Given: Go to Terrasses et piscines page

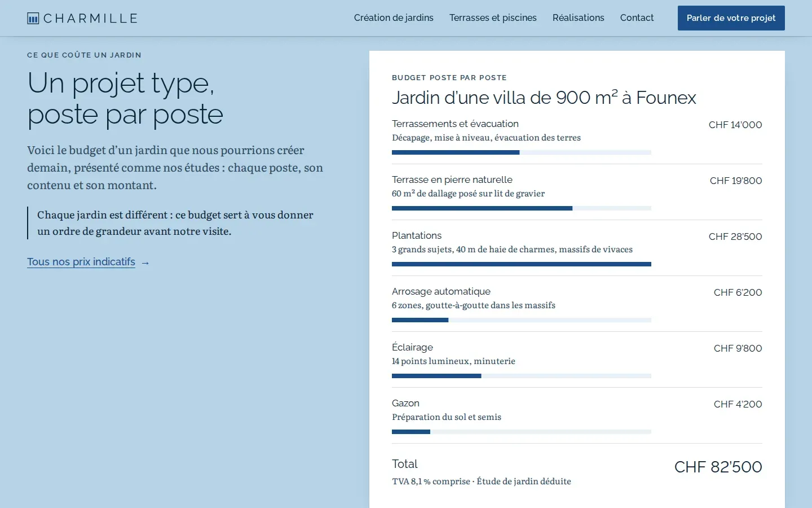Looking at the screenshot, I should (493, 18).
